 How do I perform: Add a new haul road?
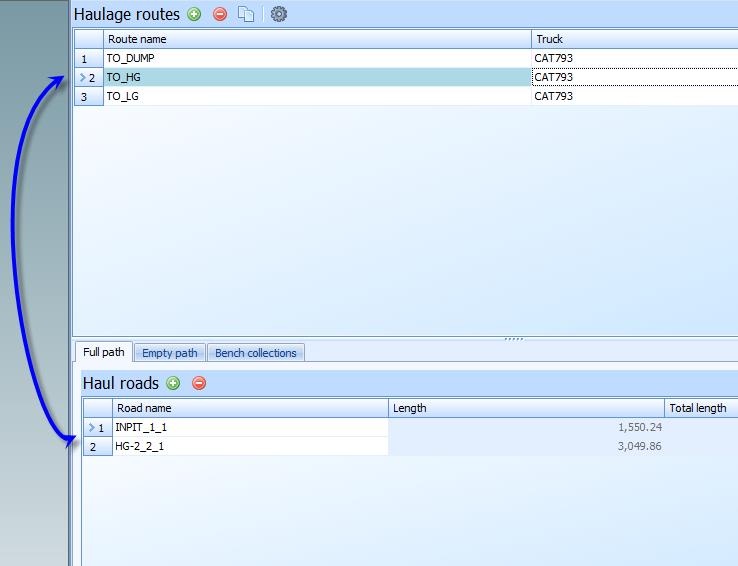point(173,383)
